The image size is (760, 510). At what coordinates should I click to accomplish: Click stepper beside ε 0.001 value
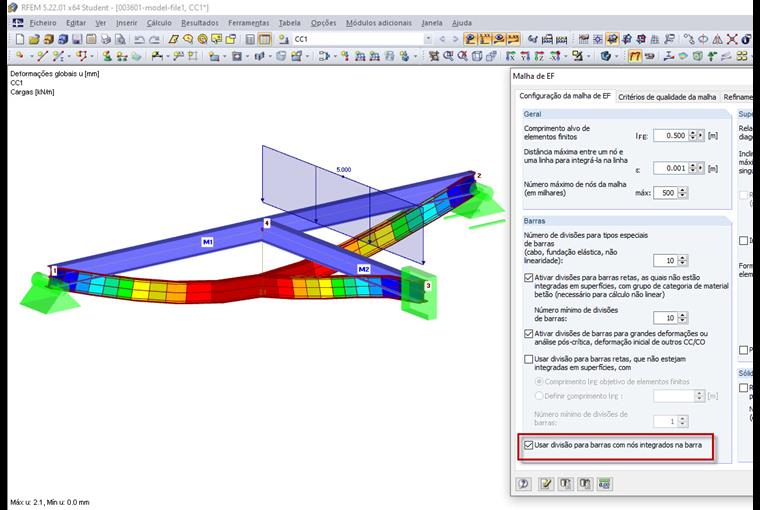[x=693, y=168]
